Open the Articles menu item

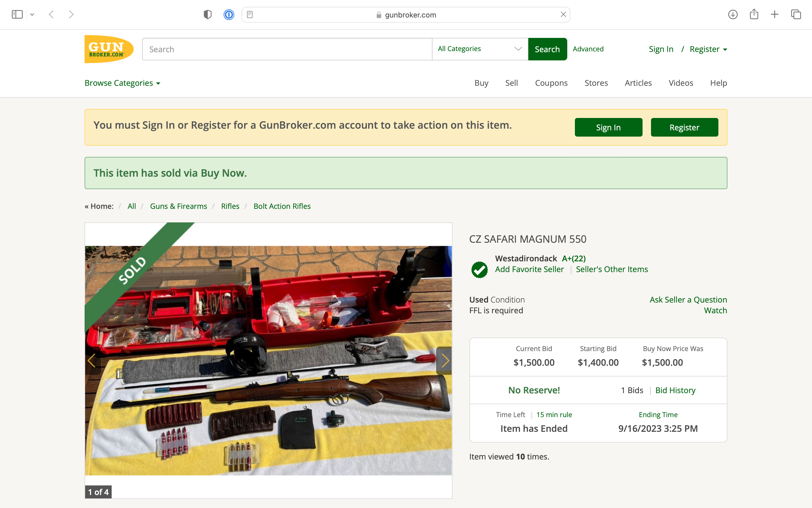click(x=638, y=83)
